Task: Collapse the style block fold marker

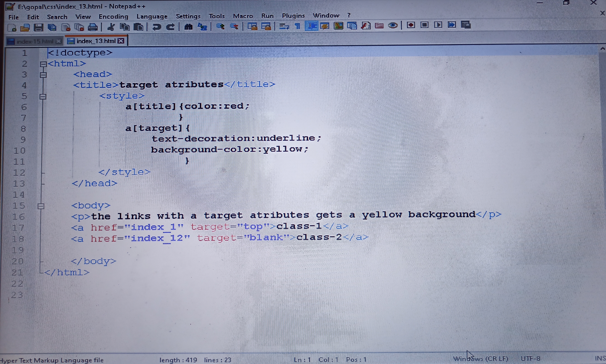Action: click(43, 97)
